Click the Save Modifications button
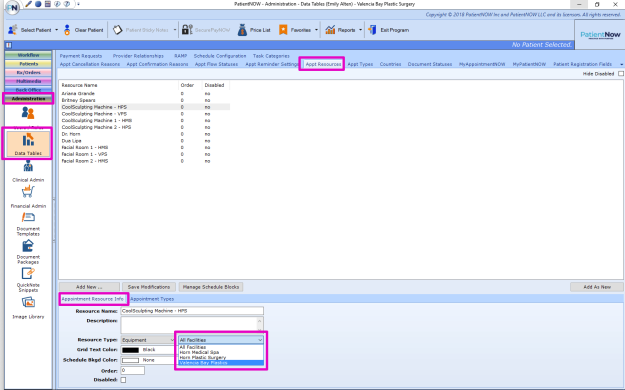This screenshot has width=625, height=390. point(149,287)
